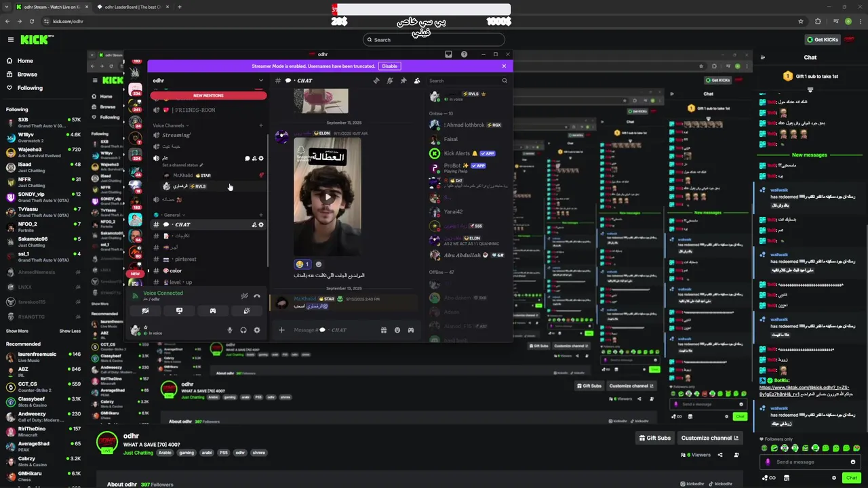Open Kick Alerts in member list
Viewport: 868px width, 488px height.
[x=468, y=153]
